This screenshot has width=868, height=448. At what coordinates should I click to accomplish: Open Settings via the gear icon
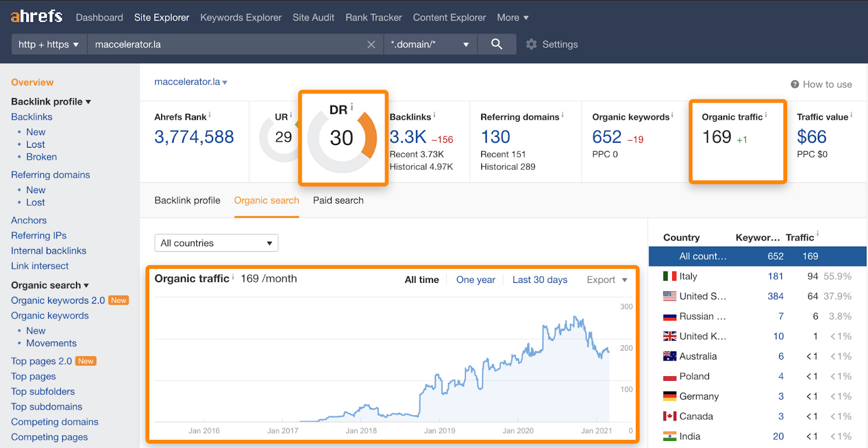pos(531,45)
